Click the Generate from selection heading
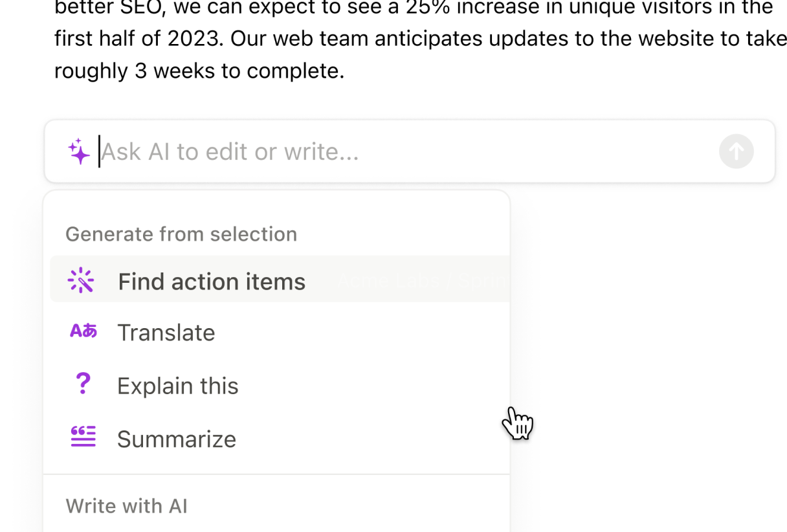787x532 pixels. coord(181,234)
